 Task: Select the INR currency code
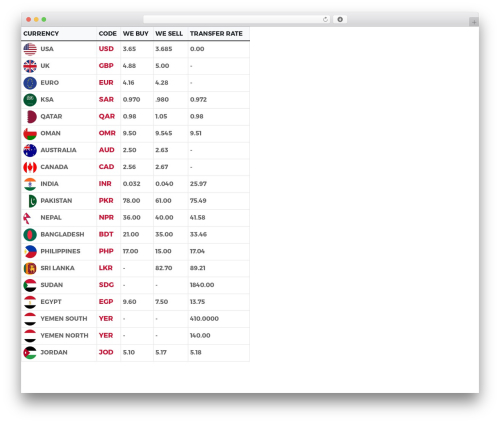coord(105,184)
